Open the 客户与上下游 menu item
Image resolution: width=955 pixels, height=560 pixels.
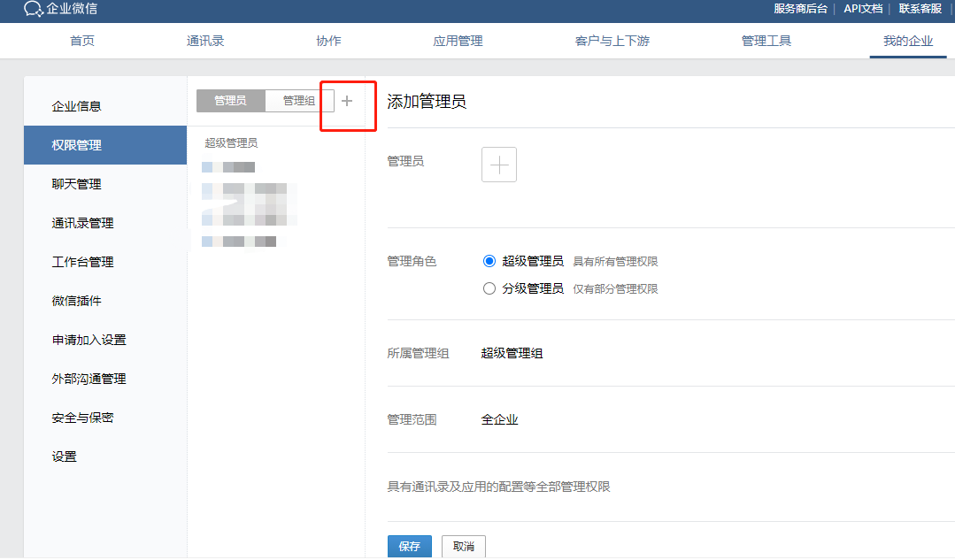coord(612,40)
